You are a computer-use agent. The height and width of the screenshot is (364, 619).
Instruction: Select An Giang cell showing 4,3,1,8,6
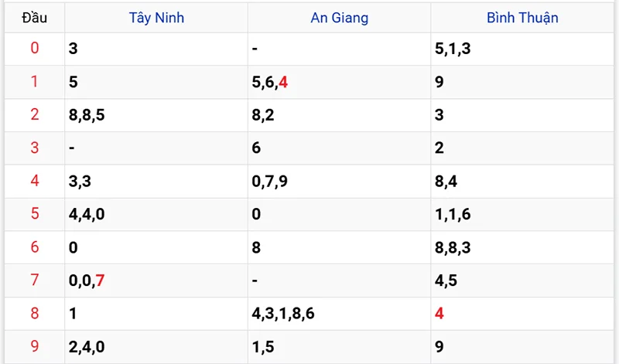click(x=282, y=314)
